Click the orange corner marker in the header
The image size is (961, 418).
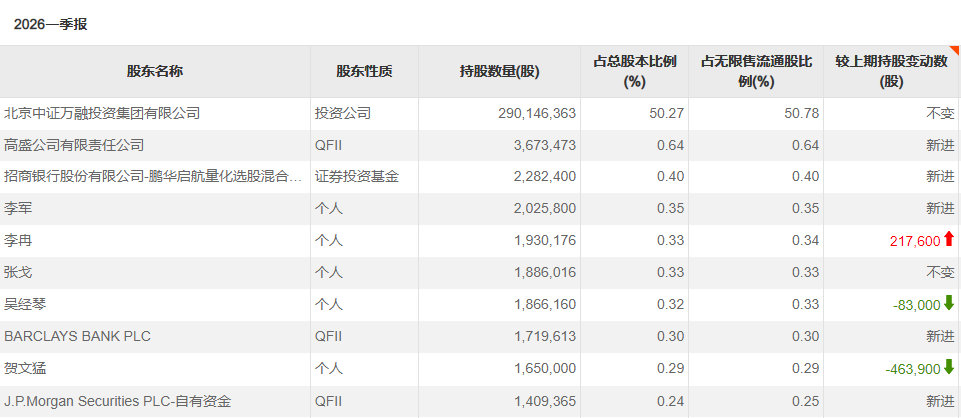954,50
